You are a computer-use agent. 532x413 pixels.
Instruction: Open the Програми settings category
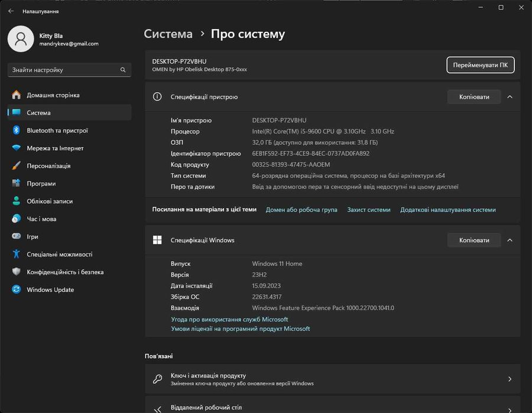[x=41, y=184]
